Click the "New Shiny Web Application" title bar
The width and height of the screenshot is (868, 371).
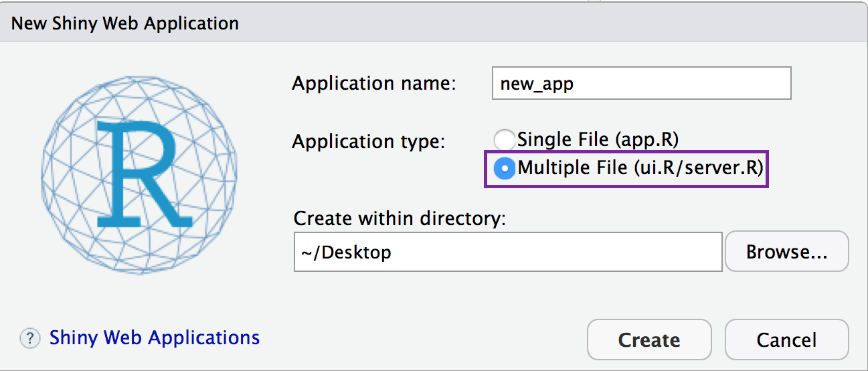[434, 23]
